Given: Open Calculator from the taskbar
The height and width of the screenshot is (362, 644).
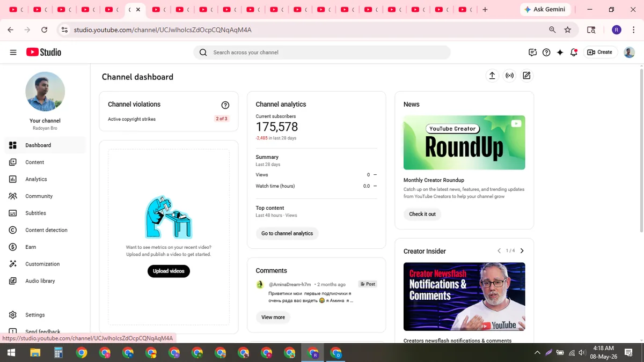Looking at the screenshot, I should pyautogui.click(x=58, y=353).
